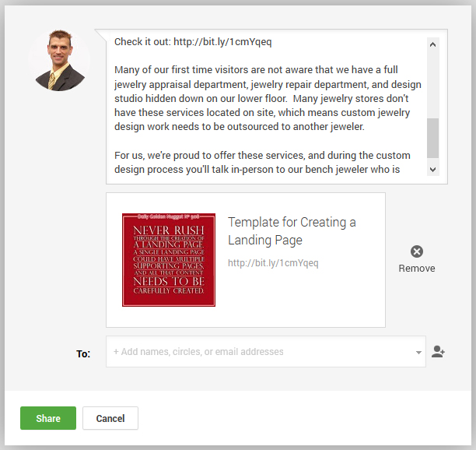Click the 'Check it out' link line
This screenshot has height=450, width=476.
click(x=193, y=41)
